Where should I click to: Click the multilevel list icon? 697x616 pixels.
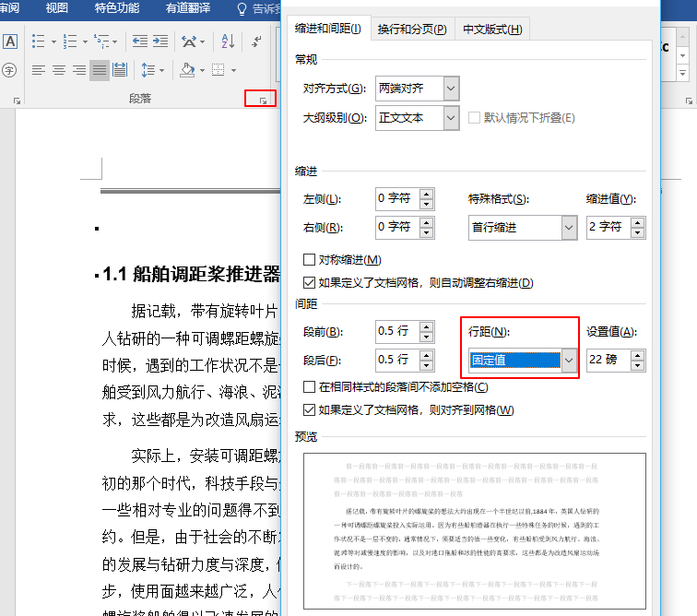101,41
